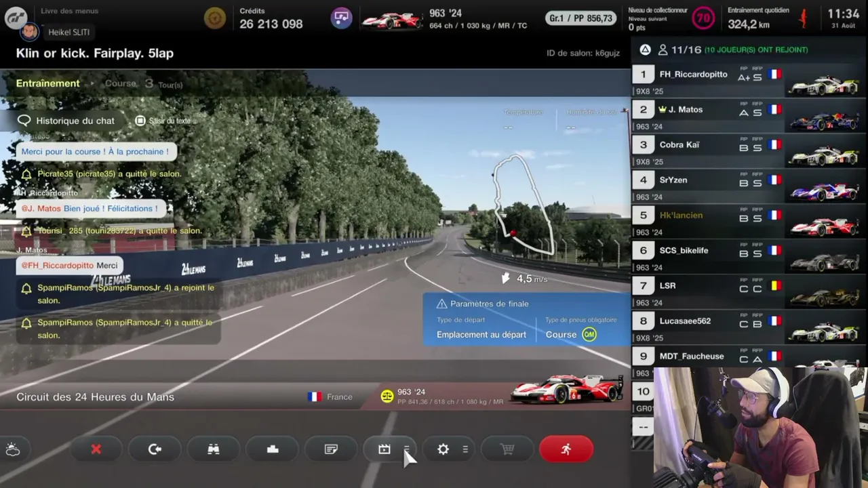Click the daily workout runner icon
This screenshot has width=868, height=488.
pos(804,18)
